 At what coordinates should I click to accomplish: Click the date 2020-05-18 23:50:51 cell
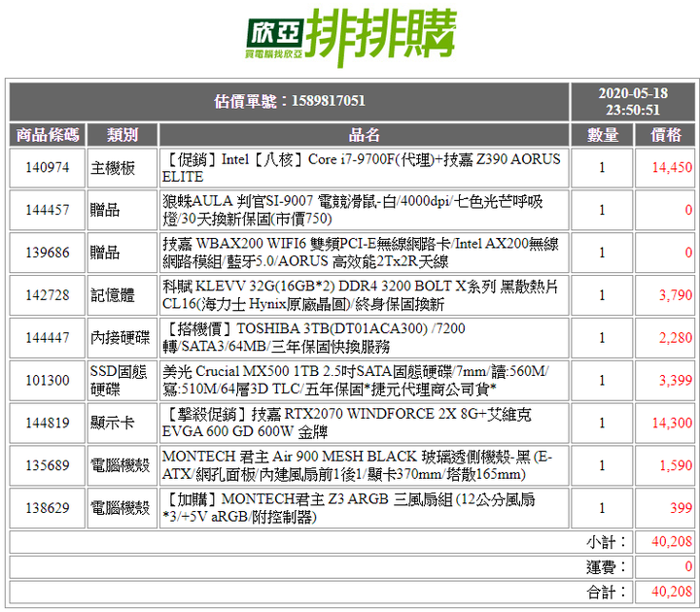pyautogui.click(x=633, y=101)
